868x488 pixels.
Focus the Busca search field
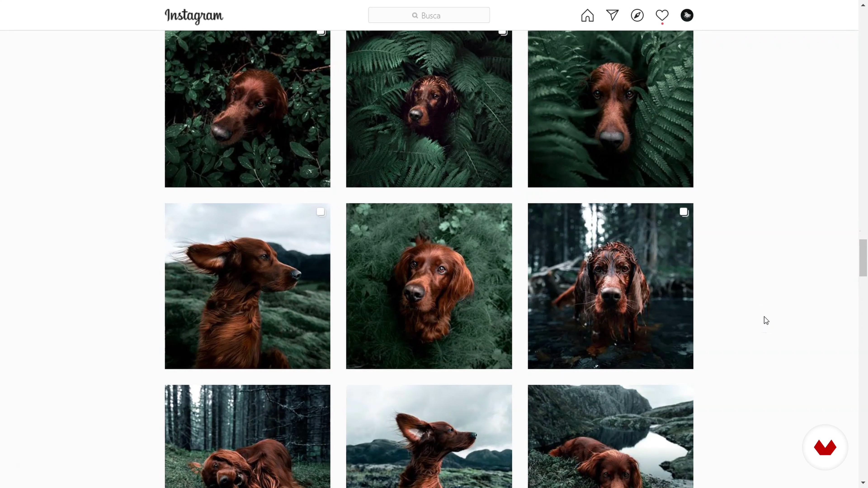(429, 15)
